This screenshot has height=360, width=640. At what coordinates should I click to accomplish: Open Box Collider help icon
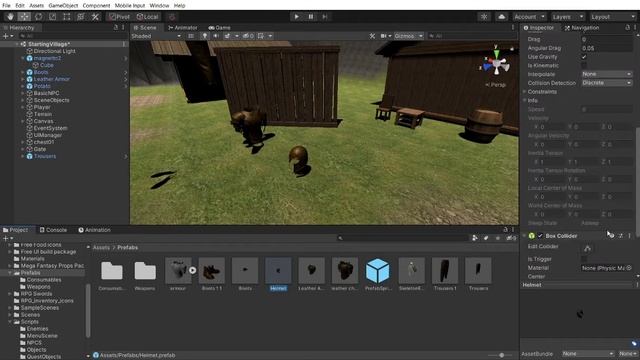[611, 236]
